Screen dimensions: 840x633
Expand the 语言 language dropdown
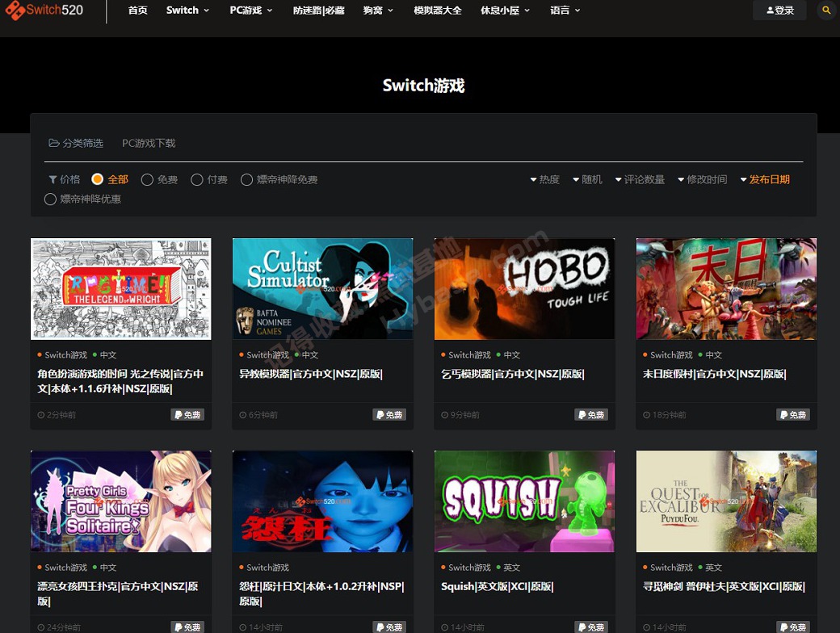[565, 10]
